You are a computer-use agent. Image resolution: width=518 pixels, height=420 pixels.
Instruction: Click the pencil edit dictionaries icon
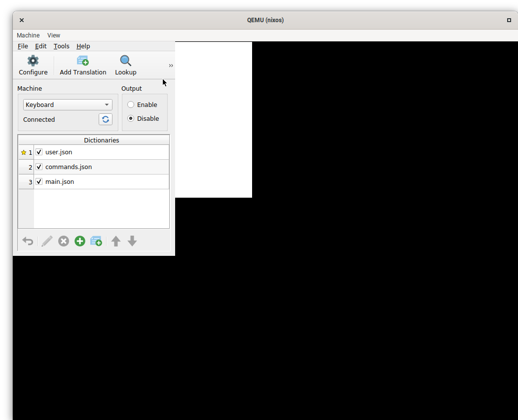[x=47, y=241]
